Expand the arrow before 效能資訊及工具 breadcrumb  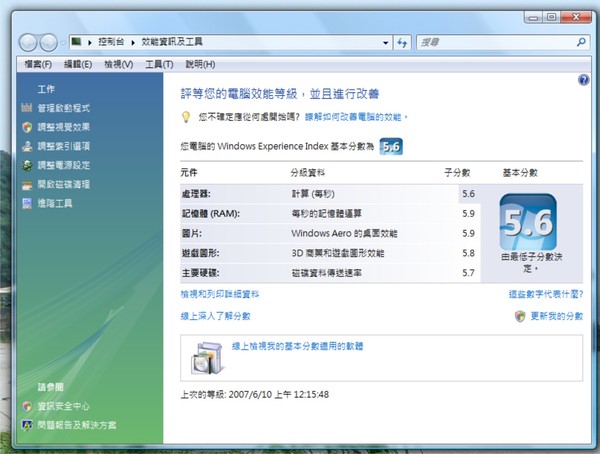(133, 42)
